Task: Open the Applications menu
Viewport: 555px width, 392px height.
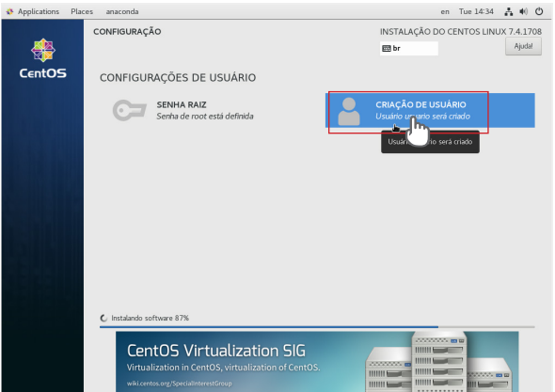Action: click(x=39, y=11)
